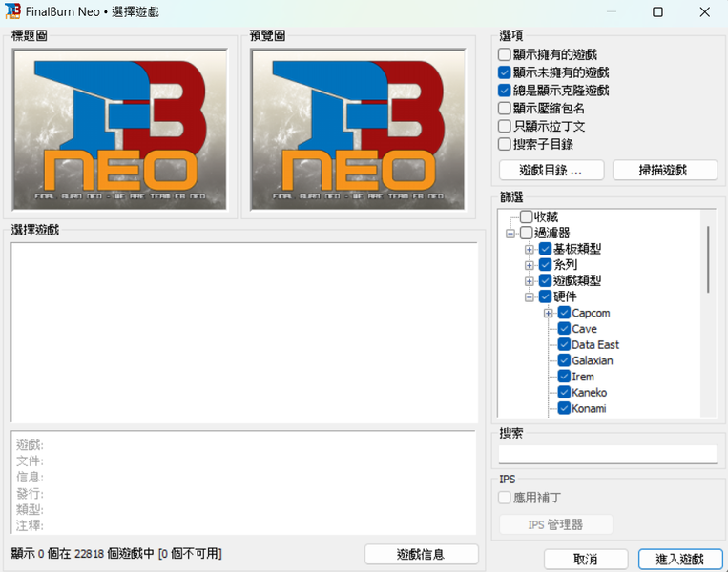Select the 收藏 tree label
728x572 pixels.
tap(546, 216)
